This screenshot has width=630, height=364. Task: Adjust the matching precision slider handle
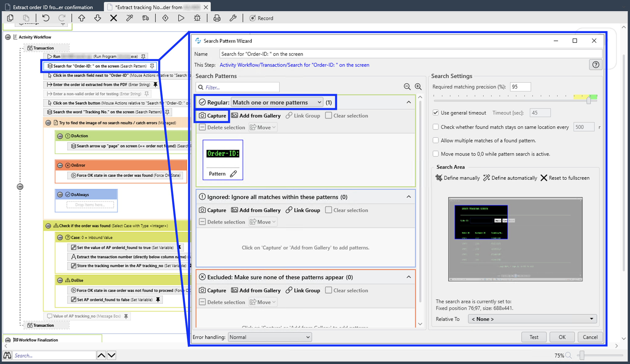tap(589, 100)
